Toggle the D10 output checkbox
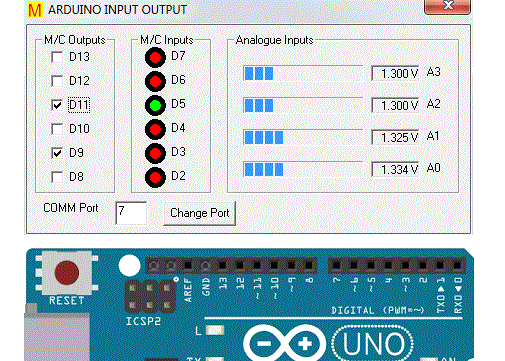This screenshot has width=505, height=361. click(x=57, y=129)
